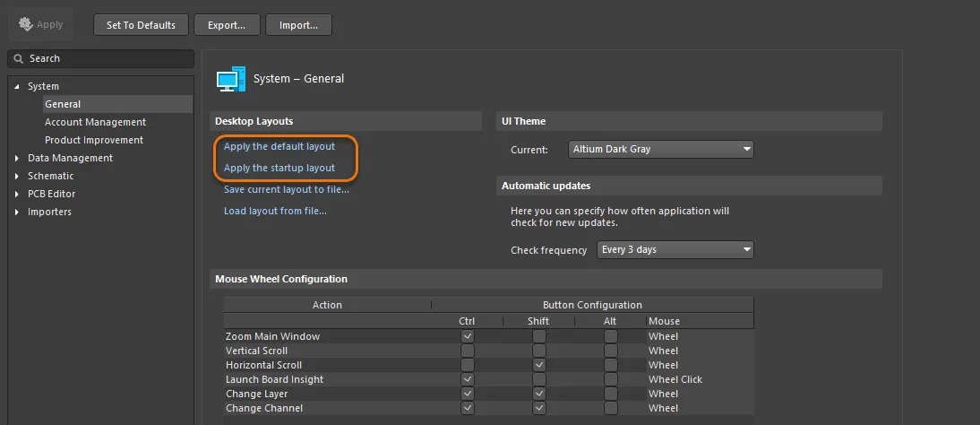This screenshot has height=425, width=980.
Task: Select Product Improvement in the tree
Action: (x=94, y=140)
